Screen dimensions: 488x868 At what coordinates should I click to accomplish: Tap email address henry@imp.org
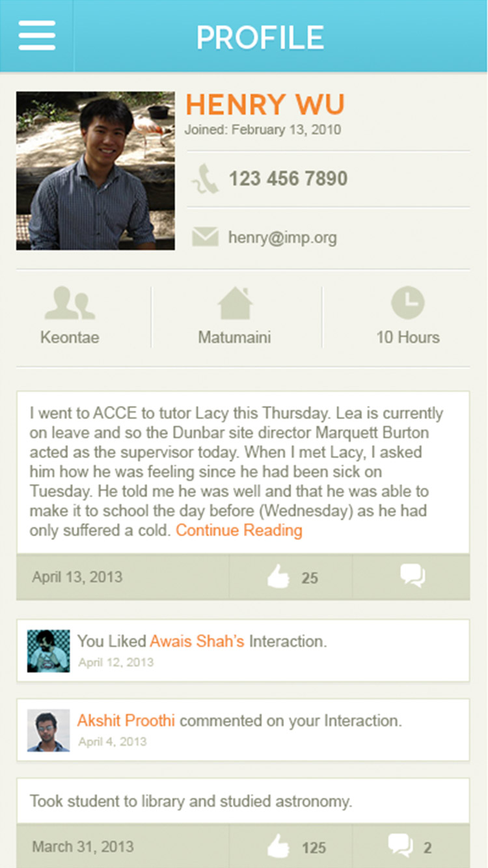(x=282, y=238)
